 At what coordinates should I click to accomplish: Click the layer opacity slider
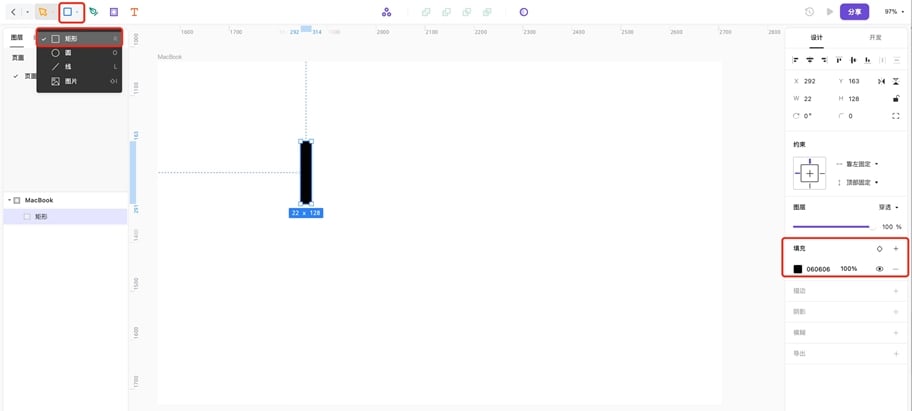[833, 227]
